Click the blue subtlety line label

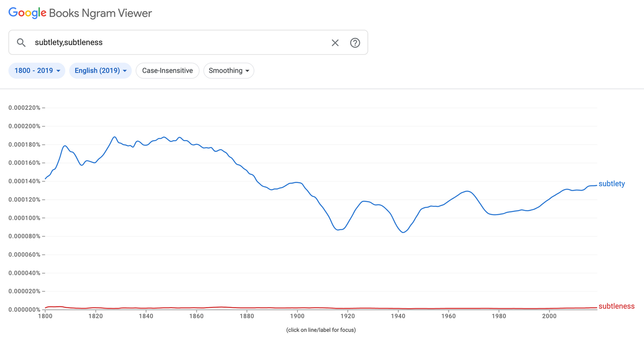(611, 184)
